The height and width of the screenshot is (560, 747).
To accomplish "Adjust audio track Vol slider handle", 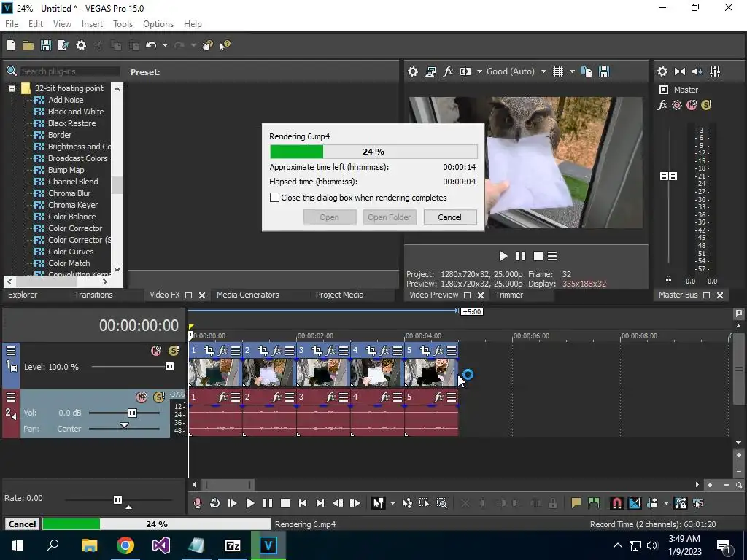I will [x=133, y=413].
